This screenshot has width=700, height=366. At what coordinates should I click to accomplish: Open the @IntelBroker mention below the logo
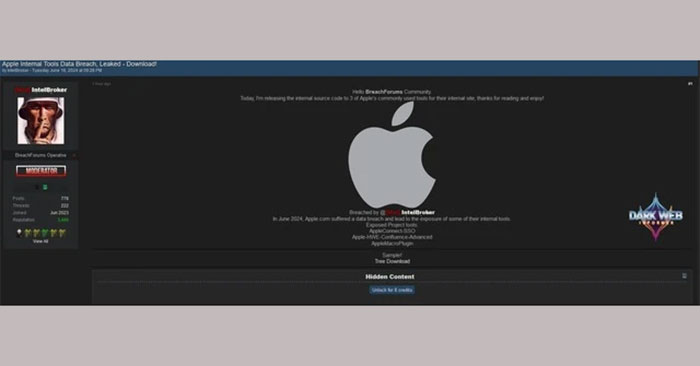click(408, 212)
